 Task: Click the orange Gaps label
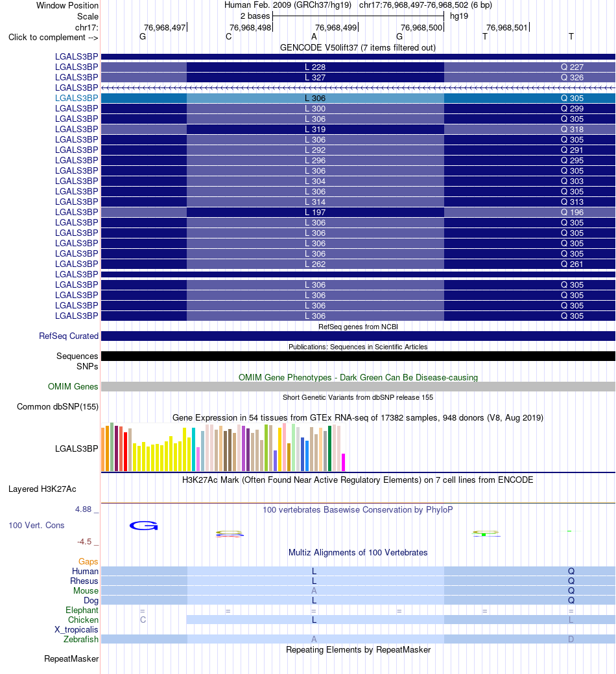pyautogui.click(x=88, y=561)
